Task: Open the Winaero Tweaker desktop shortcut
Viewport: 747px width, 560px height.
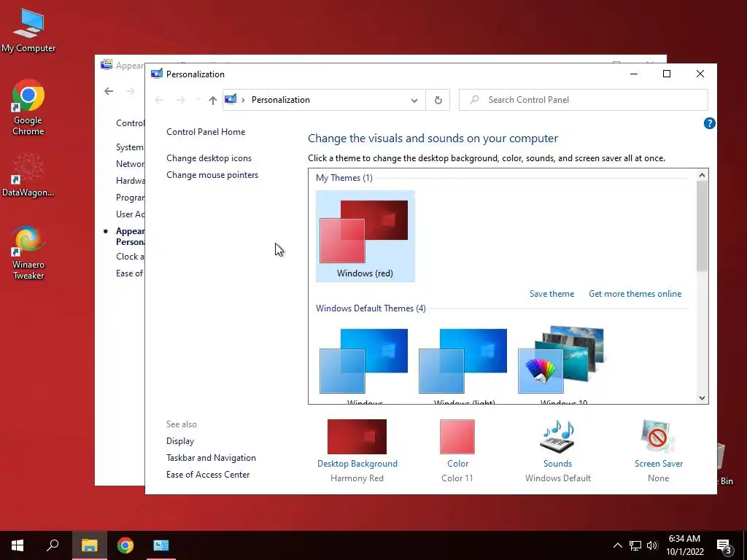Action: pos(28,252)
